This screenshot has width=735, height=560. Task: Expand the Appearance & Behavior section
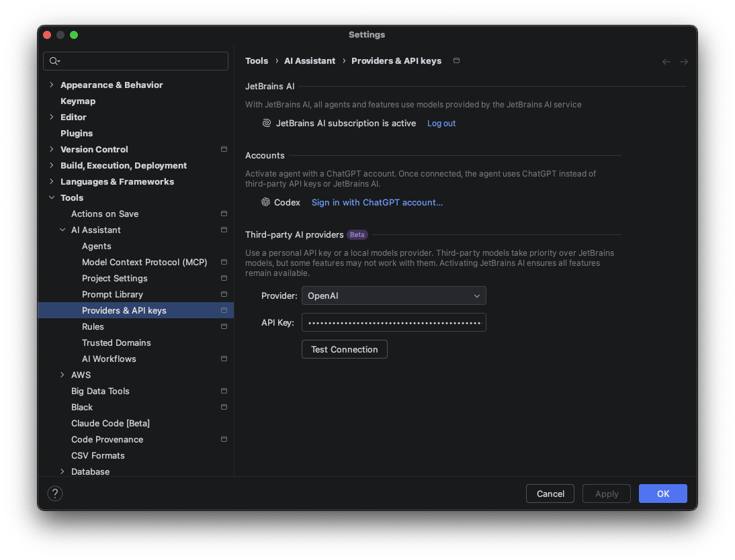pos(52,85)
